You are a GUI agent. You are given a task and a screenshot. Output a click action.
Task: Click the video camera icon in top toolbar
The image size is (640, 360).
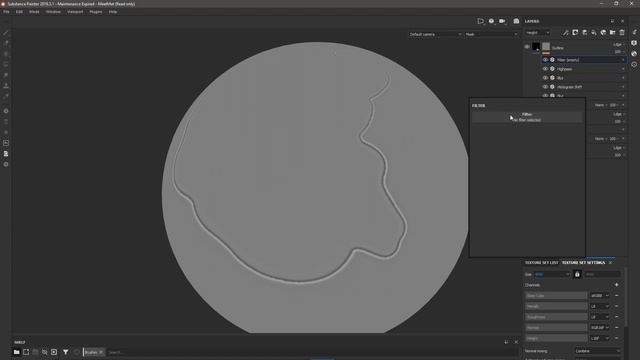coord(502,21)
